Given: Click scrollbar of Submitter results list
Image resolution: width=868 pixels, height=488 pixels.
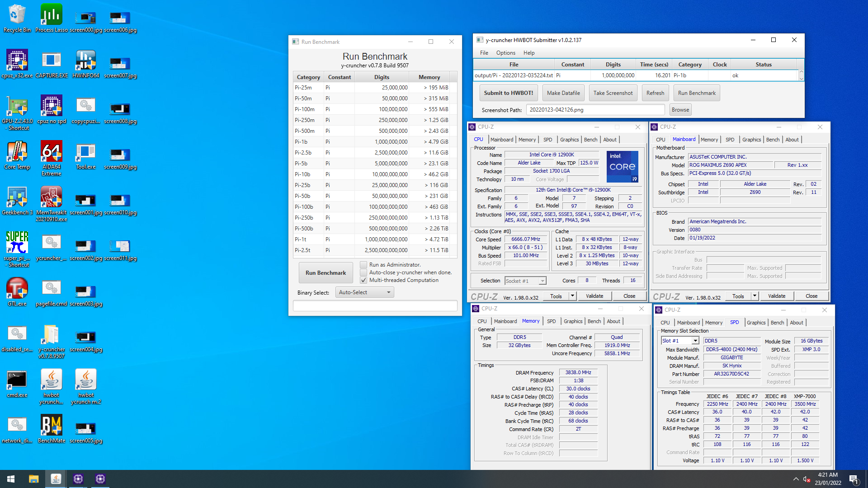Looking at the screenshot, I should pyautogui.click(x=801, y=75).
